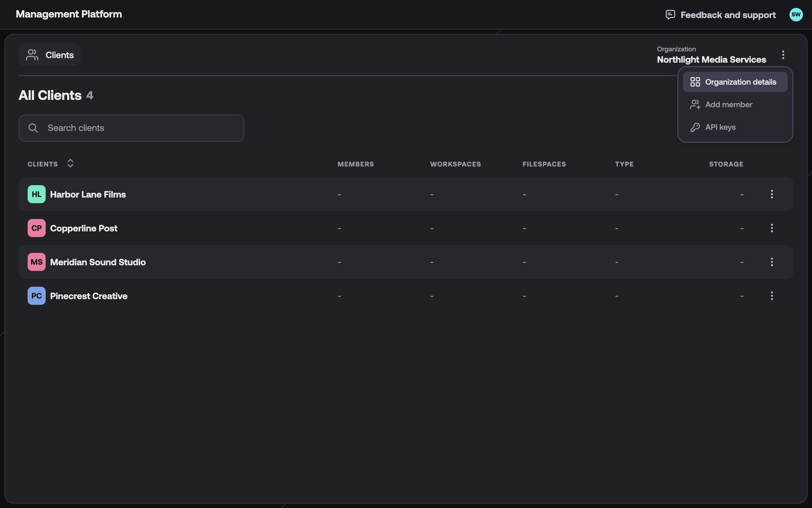Select Organization details menu item
The image size is (812, 508).
735,82
